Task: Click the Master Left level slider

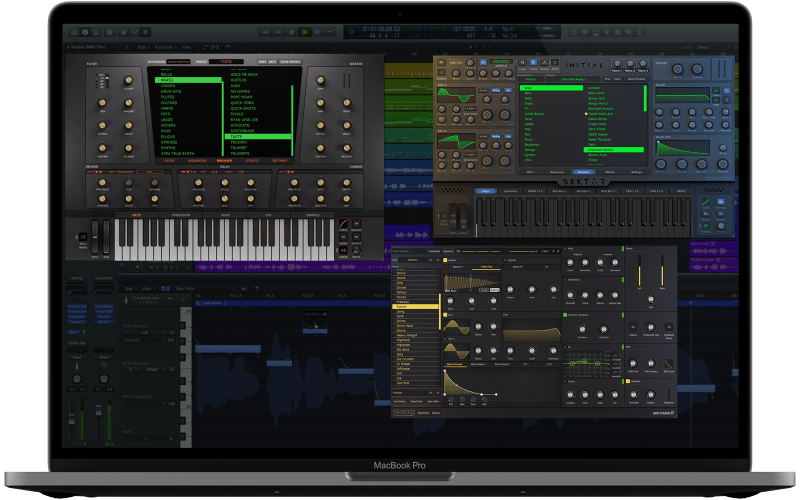Action: (639, 270)
